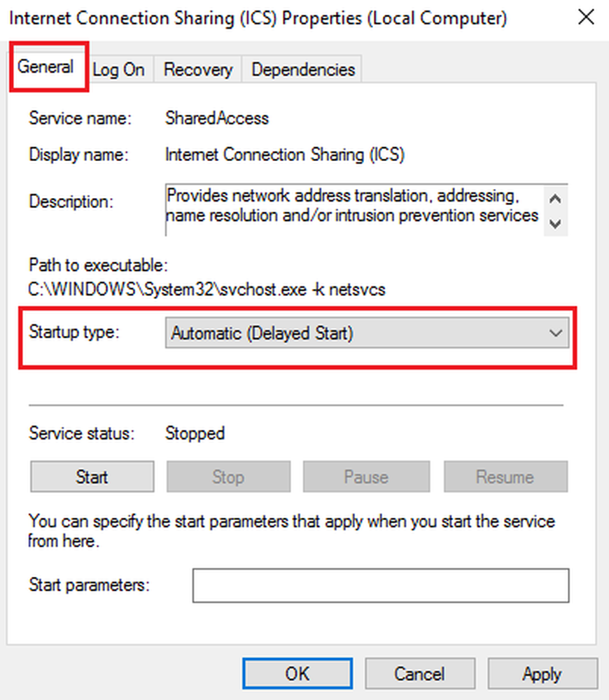Select the General tab
Image resolution: width=609 pixels, height=700 pixels.
46,68
